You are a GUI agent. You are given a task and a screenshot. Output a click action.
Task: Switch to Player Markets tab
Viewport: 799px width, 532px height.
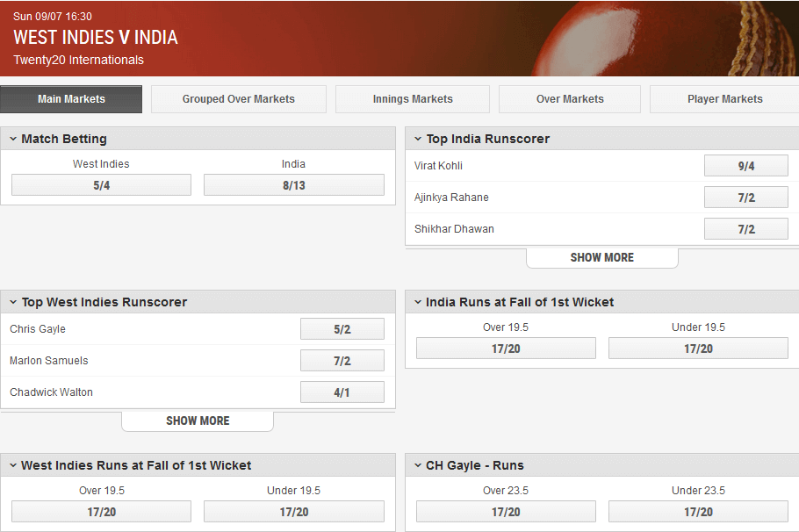[x=724, y=99]
